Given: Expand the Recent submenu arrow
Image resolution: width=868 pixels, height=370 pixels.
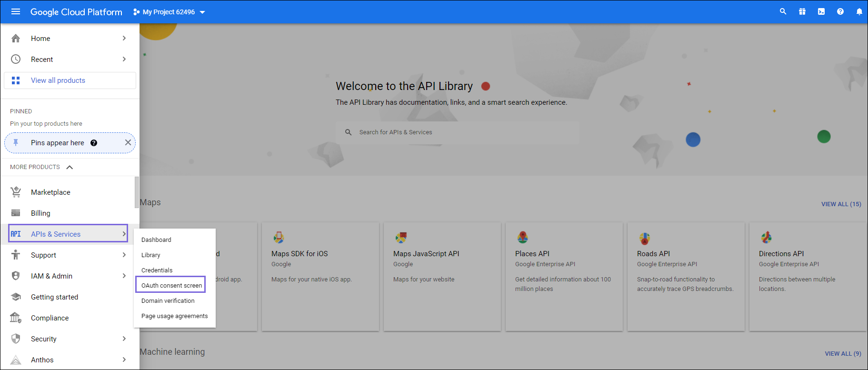Looking at the screenshot, I should (x=124, y=59).
